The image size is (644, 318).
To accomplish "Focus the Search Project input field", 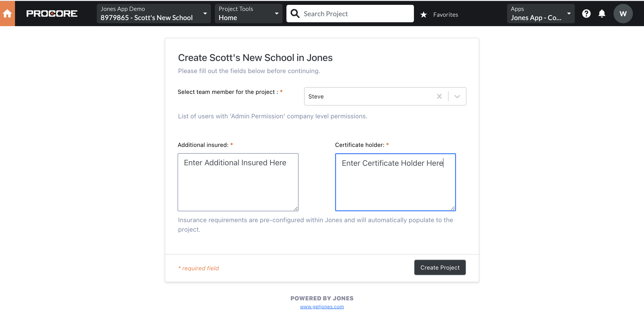I will pos(350,14).
